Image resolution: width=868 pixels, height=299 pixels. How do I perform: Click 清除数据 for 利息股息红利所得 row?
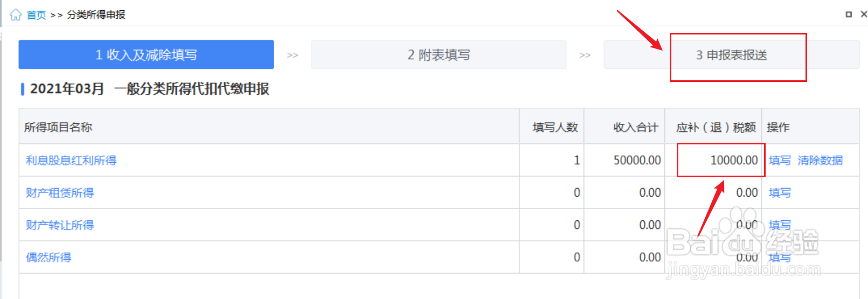click(x=820, y=160)
